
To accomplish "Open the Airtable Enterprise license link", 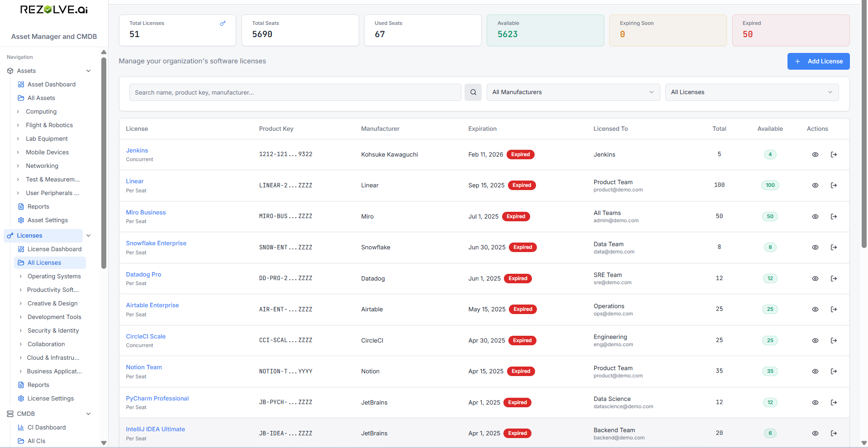I will pyautogui.click(x=152, y=305).
